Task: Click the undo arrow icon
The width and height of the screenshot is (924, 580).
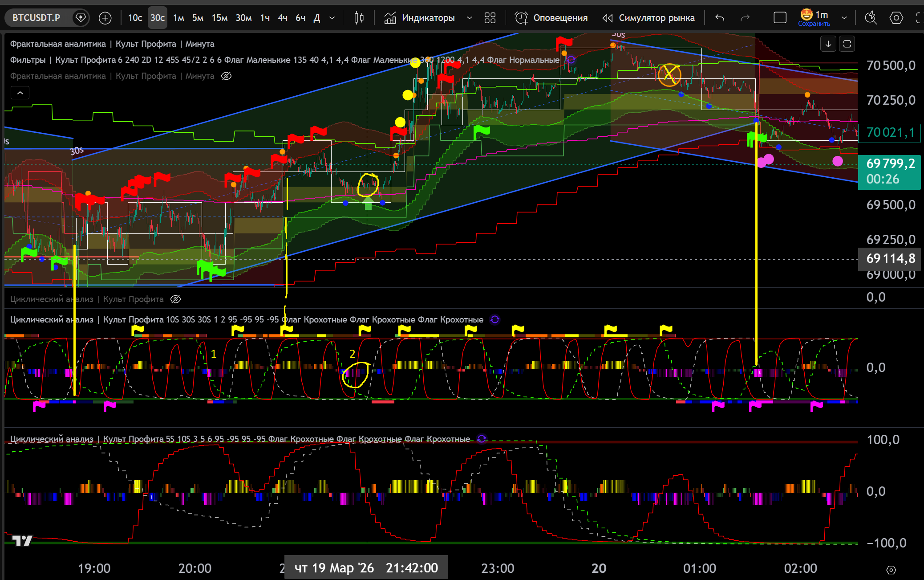Action: pos(720,18)
